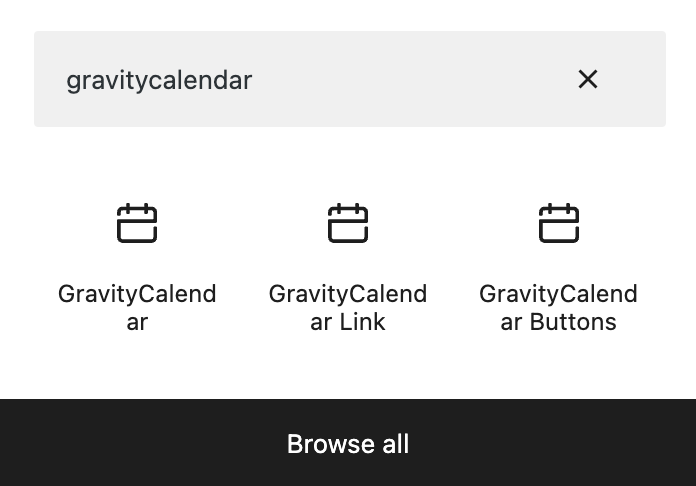Click the "GravityCalendar Link" block label
The height and width of the screenshot is (486, 696).
[348, 308]
